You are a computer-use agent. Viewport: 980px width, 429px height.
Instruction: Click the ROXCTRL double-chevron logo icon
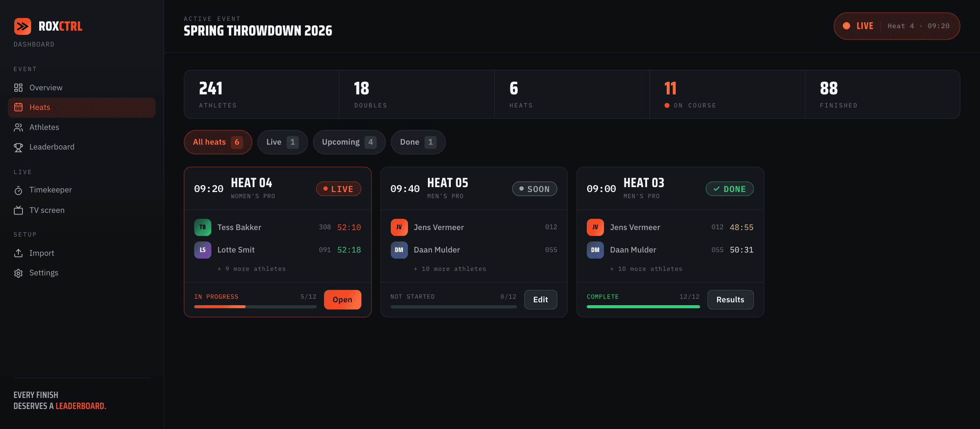22,26
